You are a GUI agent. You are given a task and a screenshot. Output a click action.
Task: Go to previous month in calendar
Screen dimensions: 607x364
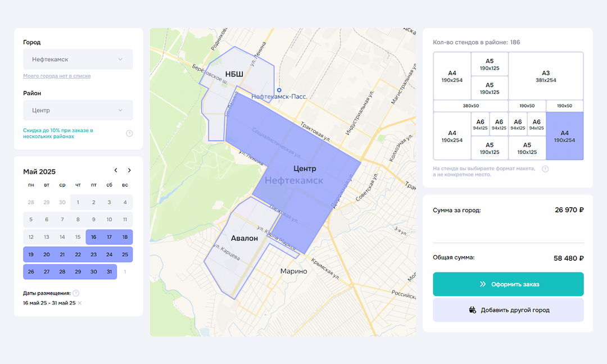click(x=116, y=171)
